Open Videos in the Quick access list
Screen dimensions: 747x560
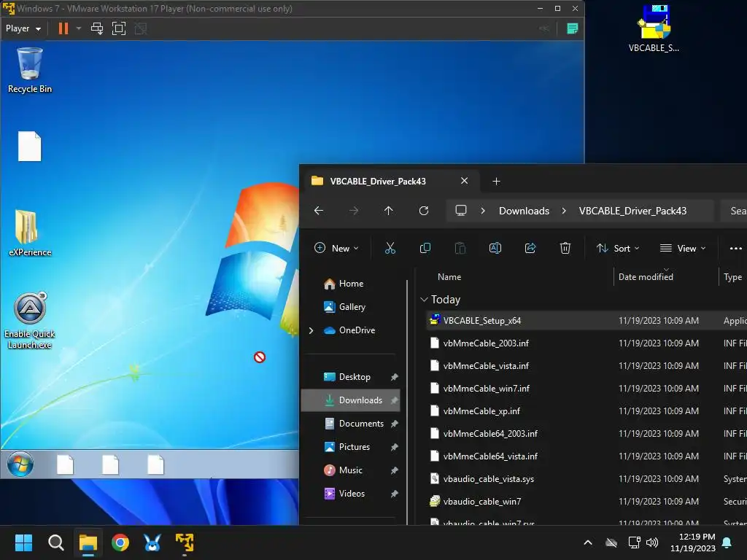[352, 494]
